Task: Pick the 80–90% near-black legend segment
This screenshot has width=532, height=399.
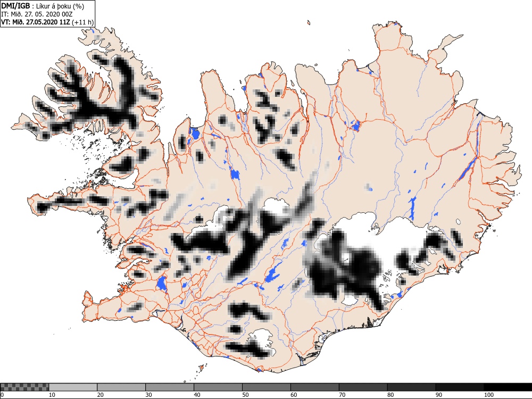Action: point(412,387)
